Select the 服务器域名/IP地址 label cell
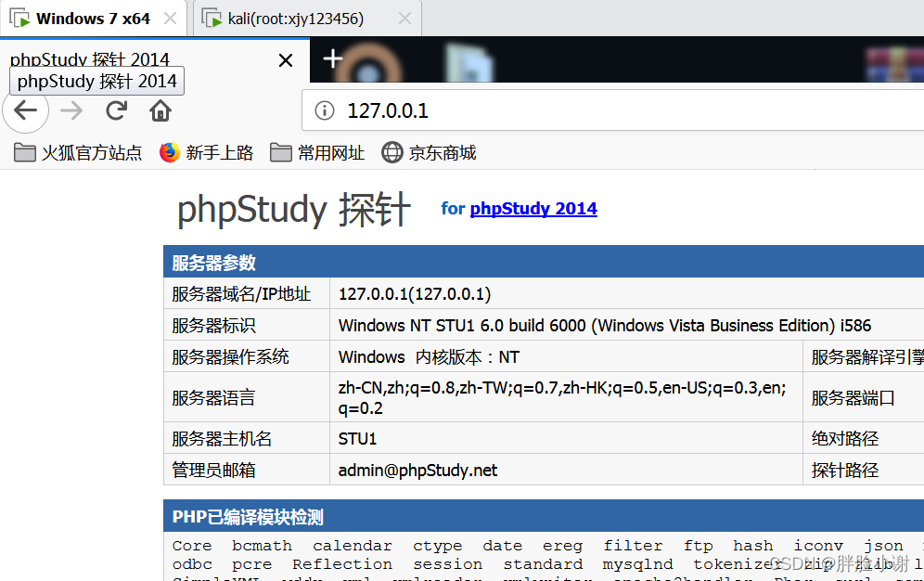 [x=247, y=293]
